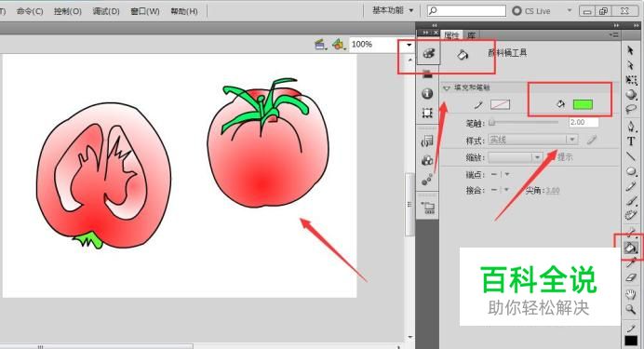Open the Code Snippets panel icon

click(427, 141)
